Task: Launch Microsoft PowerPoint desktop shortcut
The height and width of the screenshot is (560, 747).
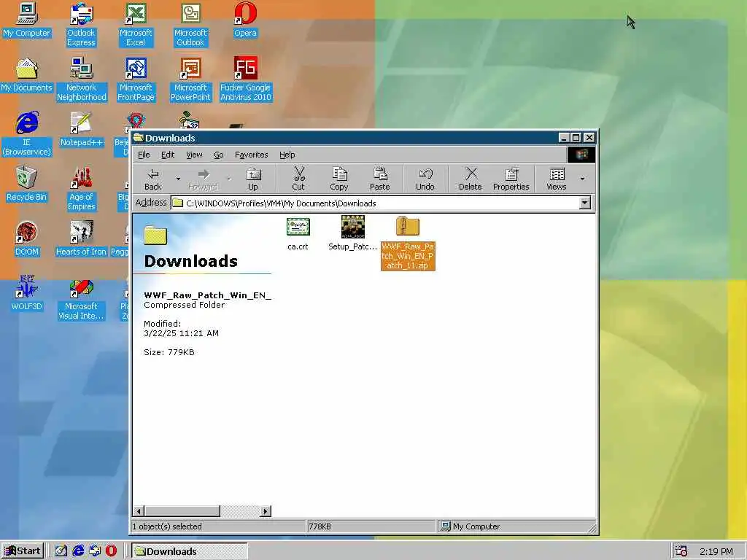Action: tap(190, 79)
